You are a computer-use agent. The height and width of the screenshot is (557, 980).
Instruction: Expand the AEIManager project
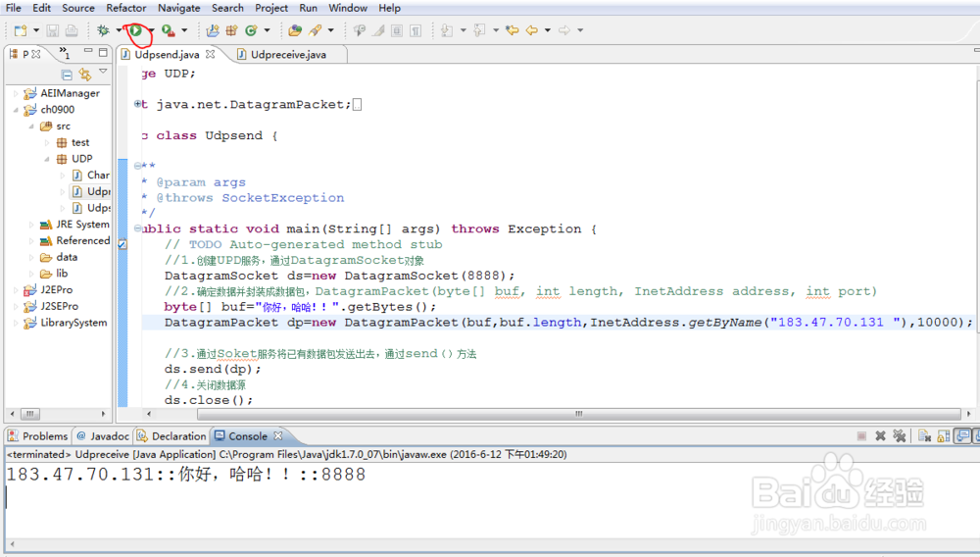pos(16,93)
